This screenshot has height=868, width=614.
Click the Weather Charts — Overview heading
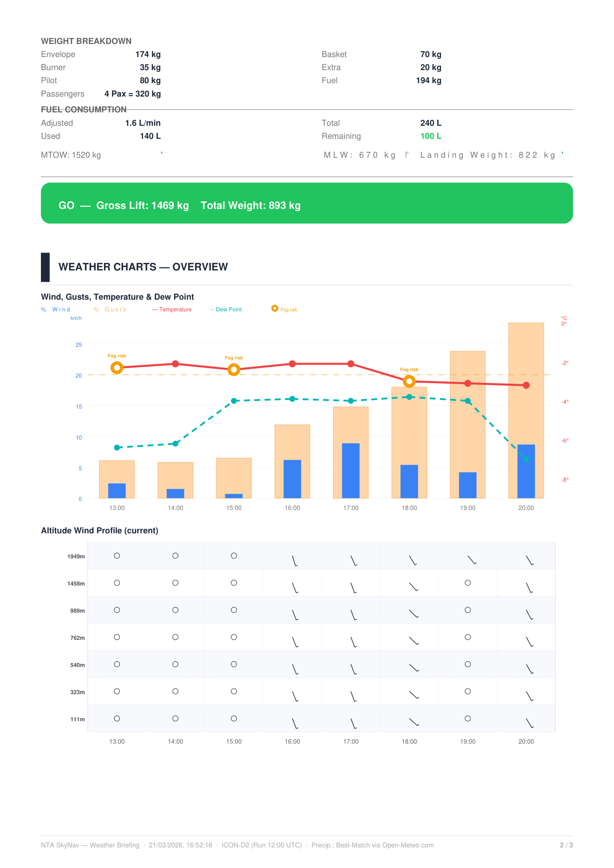[143, 267]
